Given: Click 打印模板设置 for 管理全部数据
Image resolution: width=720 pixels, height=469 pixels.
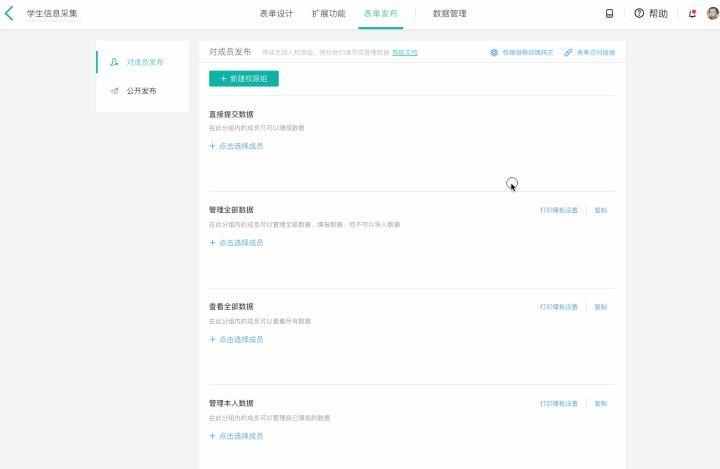Looking at the screenshot, I should tap(558, 210).
